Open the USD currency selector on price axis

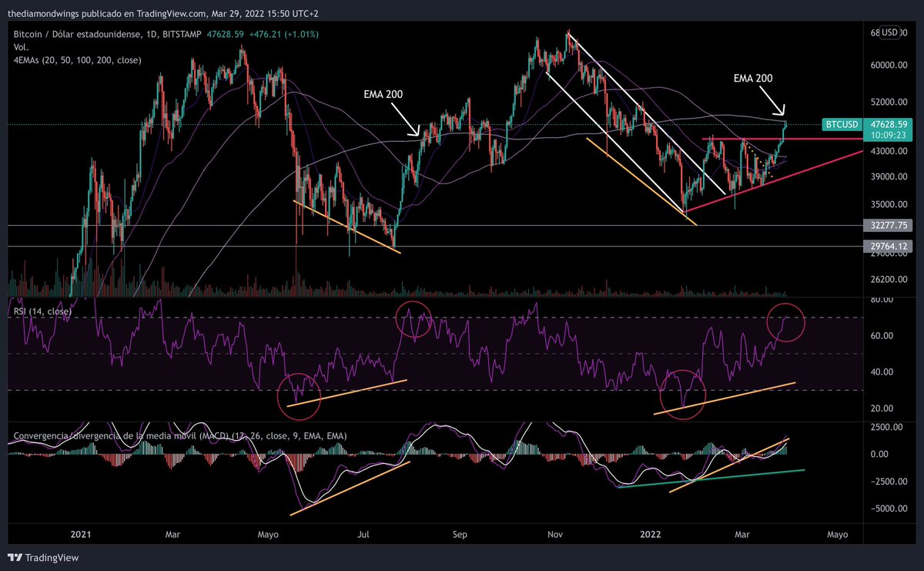coord(889,33)
